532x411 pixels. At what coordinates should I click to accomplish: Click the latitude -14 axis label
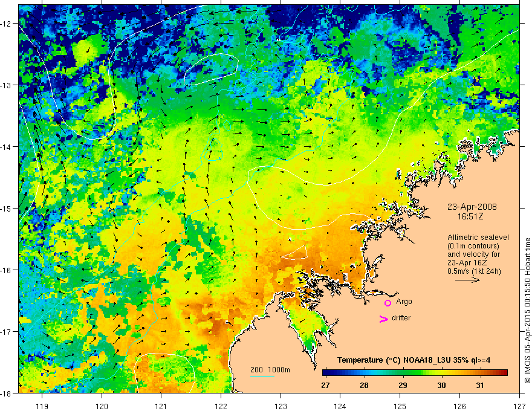[x=6, y=146]
